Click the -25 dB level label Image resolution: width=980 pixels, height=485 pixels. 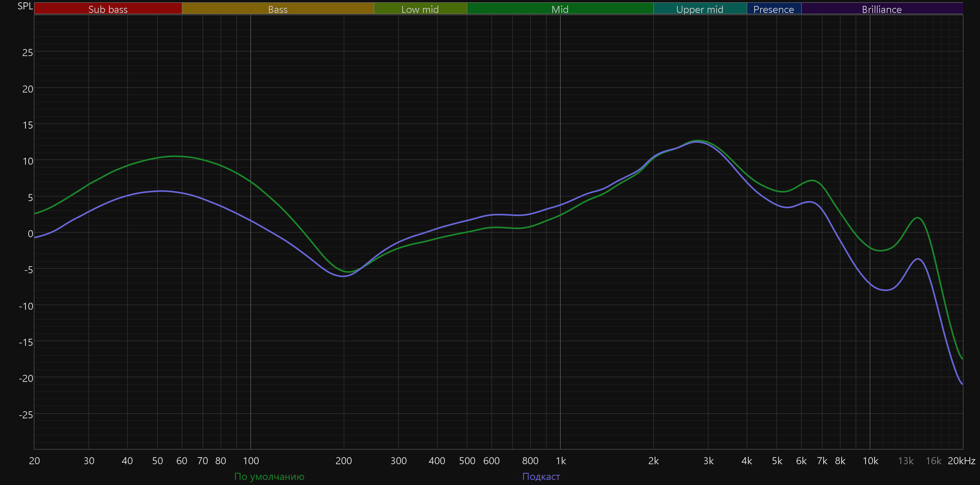tap(26, 414)
